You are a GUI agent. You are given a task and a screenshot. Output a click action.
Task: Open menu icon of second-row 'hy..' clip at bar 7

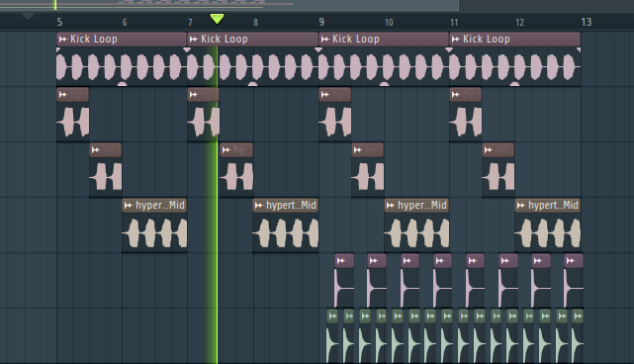[x=193, y=95]
